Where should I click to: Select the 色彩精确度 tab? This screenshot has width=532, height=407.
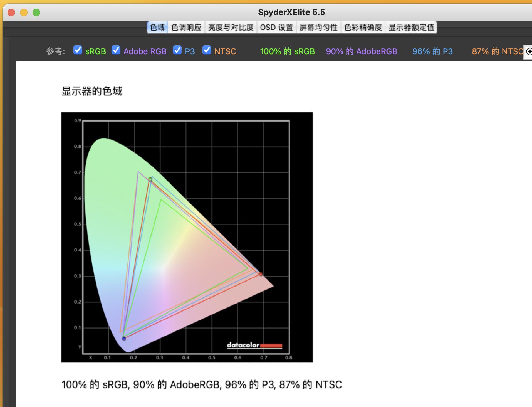tap(362, 27)
